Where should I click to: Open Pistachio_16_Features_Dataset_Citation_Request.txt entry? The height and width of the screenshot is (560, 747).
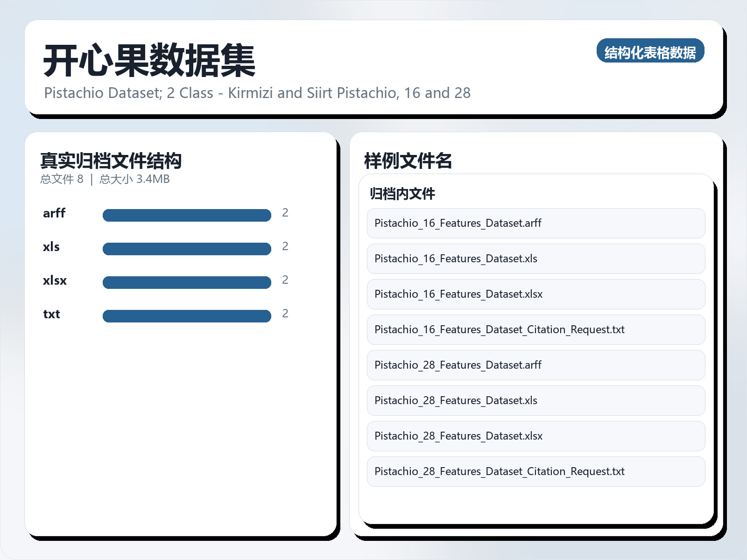[536, 329]
